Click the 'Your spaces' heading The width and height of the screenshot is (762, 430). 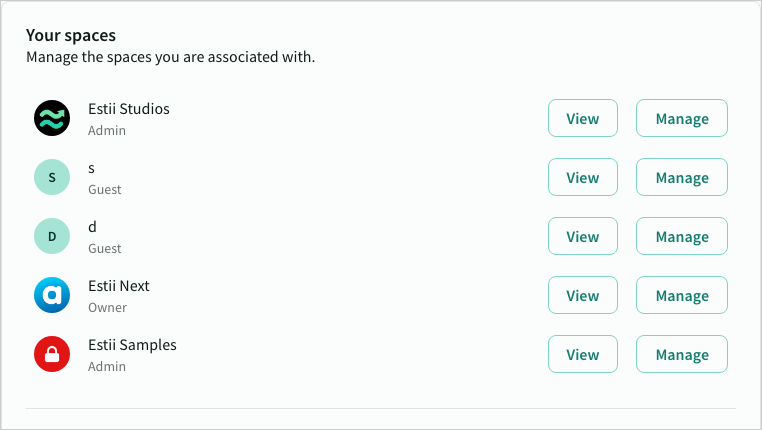point(71,35)
